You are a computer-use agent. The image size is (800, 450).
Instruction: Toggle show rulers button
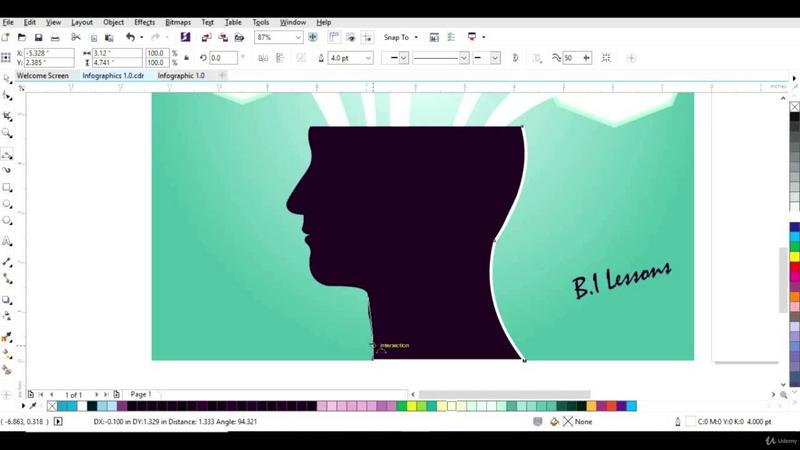pyautogui.click(x=334, y=37)
